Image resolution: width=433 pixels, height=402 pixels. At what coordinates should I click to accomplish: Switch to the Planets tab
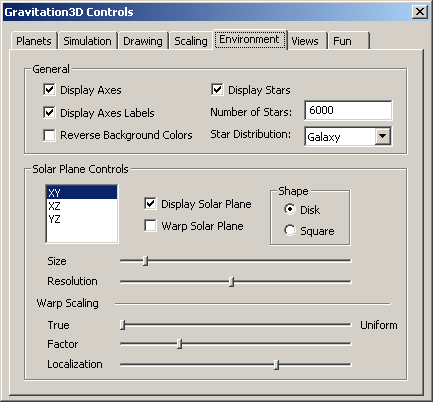(34, 41)
